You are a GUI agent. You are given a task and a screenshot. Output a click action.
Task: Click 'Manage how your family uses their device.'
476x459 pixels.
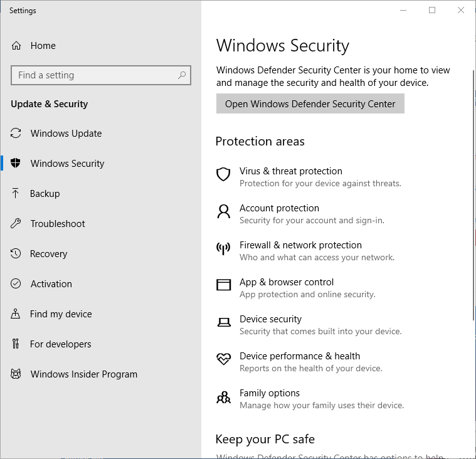tap(322, 405)
